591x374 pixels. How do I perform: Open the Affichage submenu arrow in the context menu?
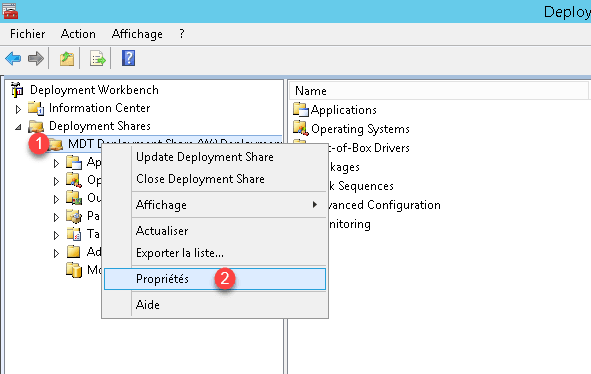click(315, 204)
